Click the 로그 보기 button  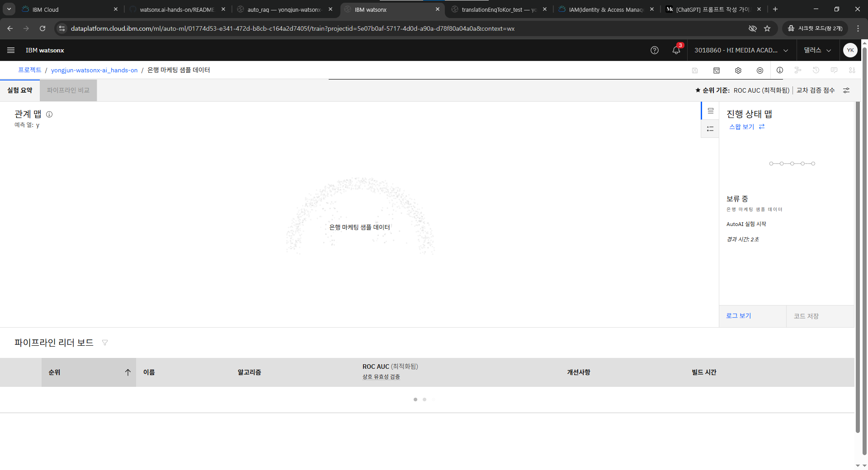[752, 316]
